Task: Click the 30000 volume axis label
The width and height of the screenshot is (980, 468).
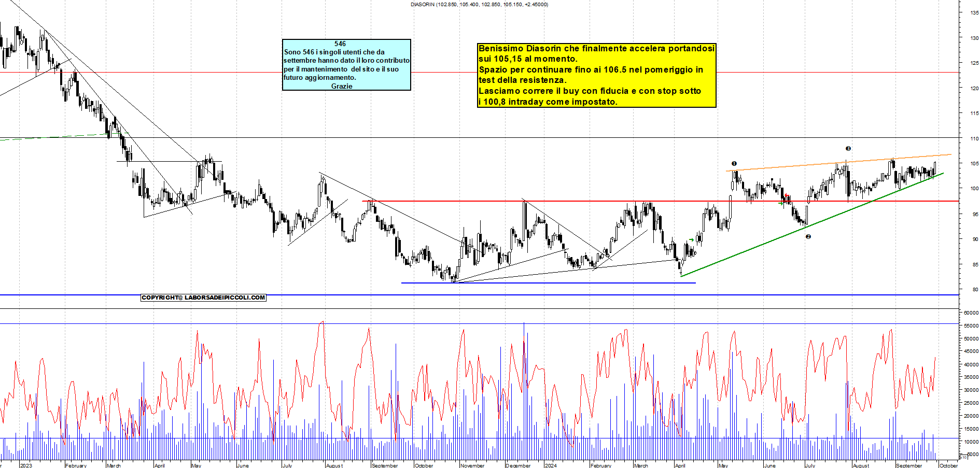Action: pos(972,390)
